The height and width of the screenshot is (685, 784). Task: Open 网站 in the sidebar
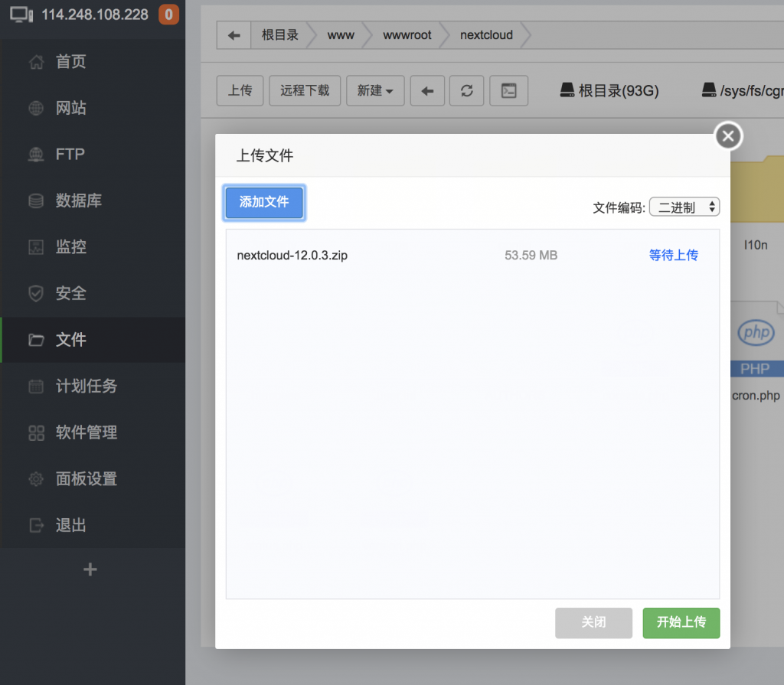click(70, 108)
